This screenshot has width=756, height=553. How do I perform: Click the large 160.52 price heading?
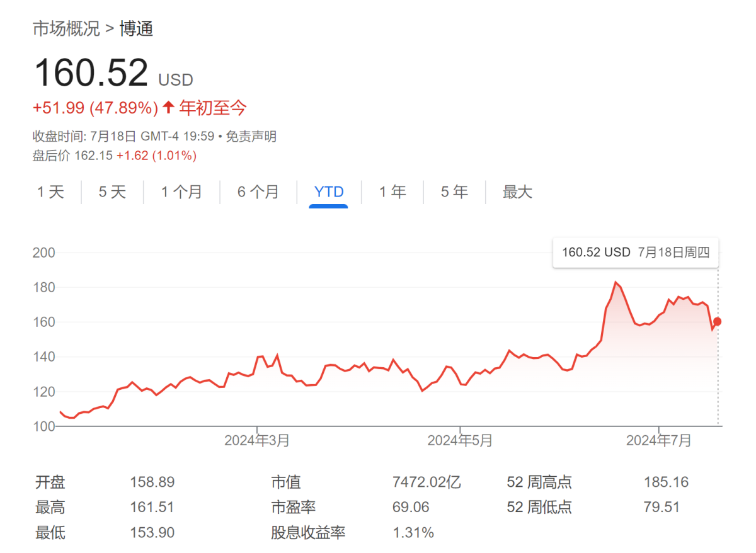tap(91, 71)
